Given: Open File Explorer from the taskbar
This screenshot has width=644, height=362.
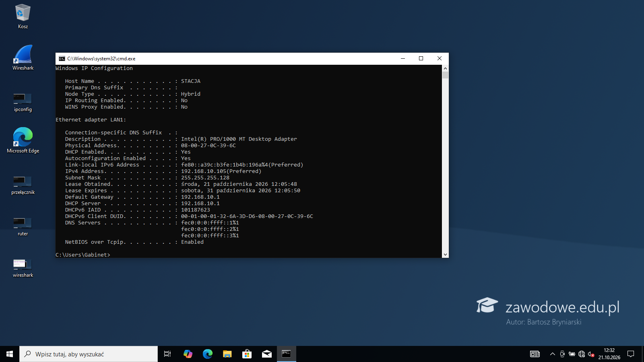Looking at the screenshot, I should coord(227,354).
